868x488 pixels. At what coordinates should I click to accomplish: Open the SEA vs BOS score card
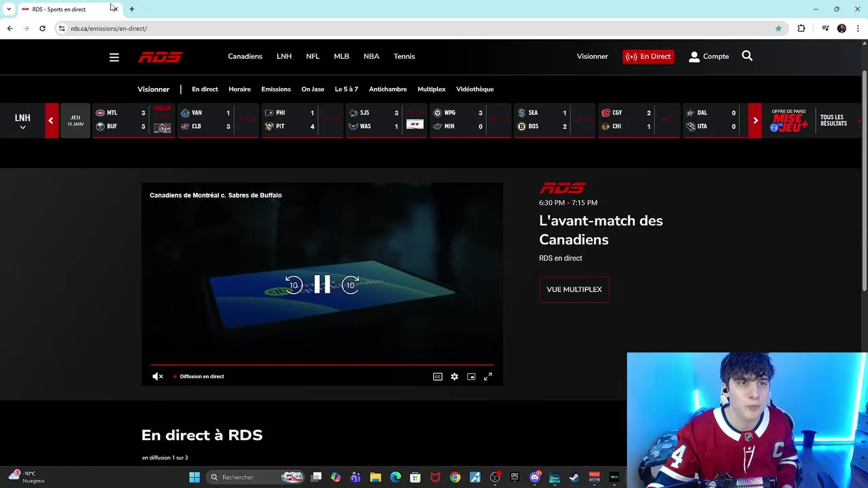click(x=554, y=120)
